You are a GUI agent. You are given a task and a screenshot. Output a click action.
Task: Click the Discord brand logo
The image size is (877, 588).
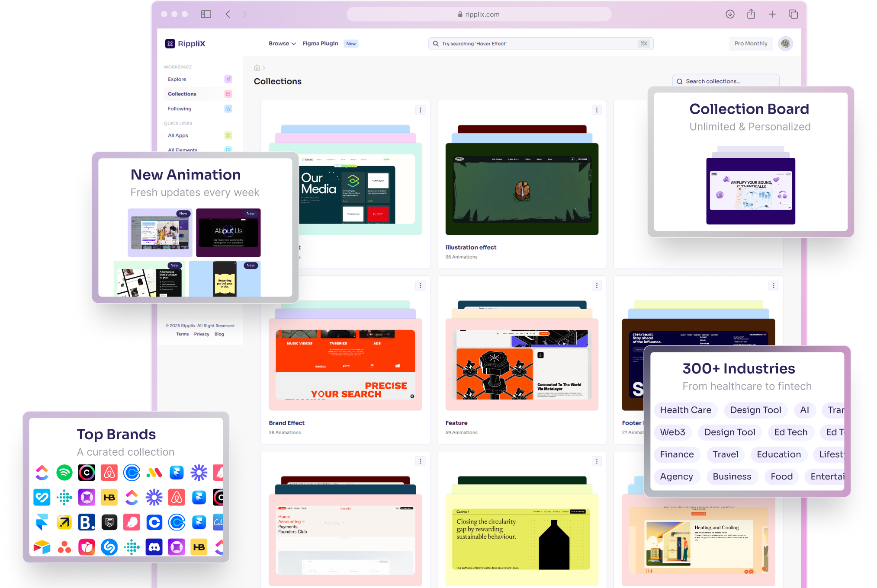[x=154, y=547]
